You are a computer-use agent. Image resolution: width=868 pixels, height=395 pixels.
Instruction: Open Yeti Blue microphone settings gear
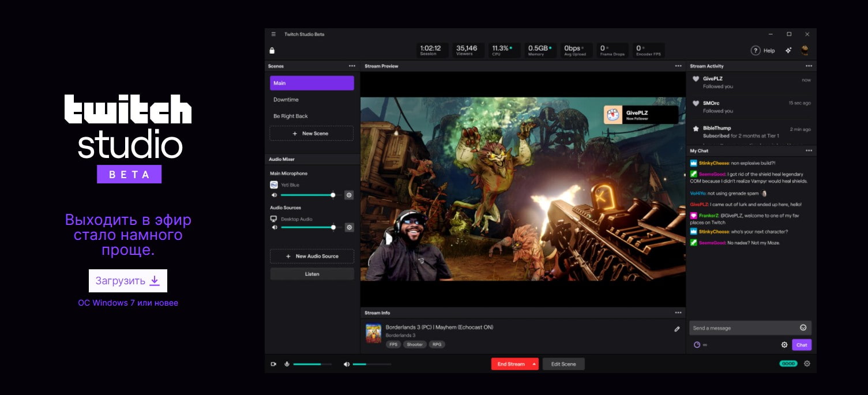pyautogui.click(x=349, y=195)
